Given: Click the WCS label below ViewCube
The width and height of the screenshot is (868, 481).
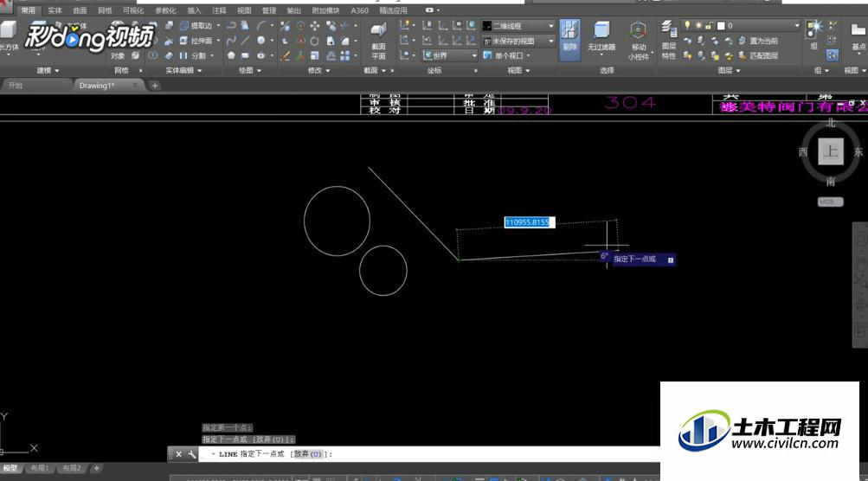Looking at the screenshot, I should [x=831, y=202].
